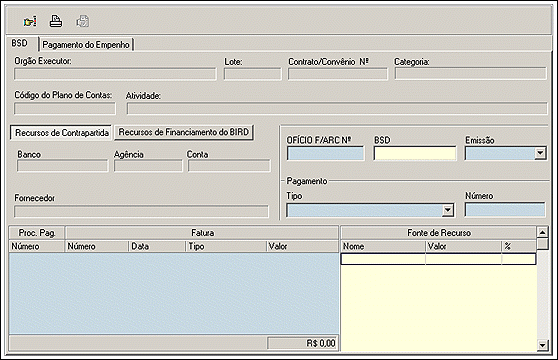Click the Proc. Pag. column group header

pyautogui.click(x=37, y=233)
